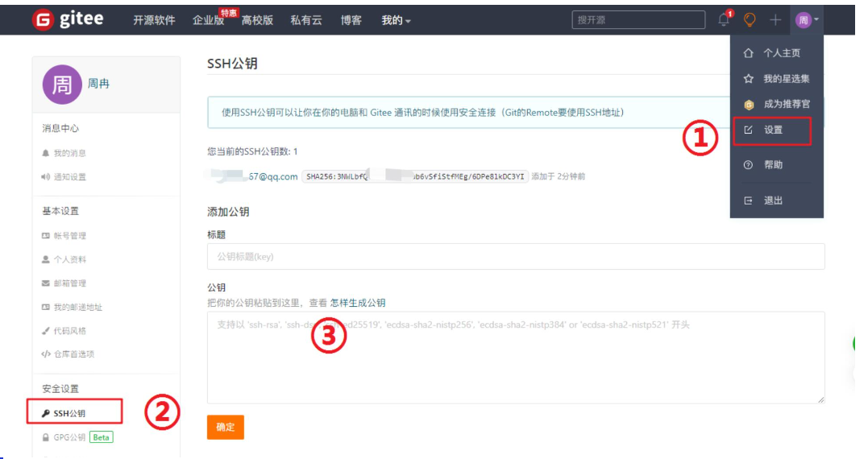This screenshot has height=459, width=868.
Task: Go to 我的消息 in sidebar
Action: (70, 153)
